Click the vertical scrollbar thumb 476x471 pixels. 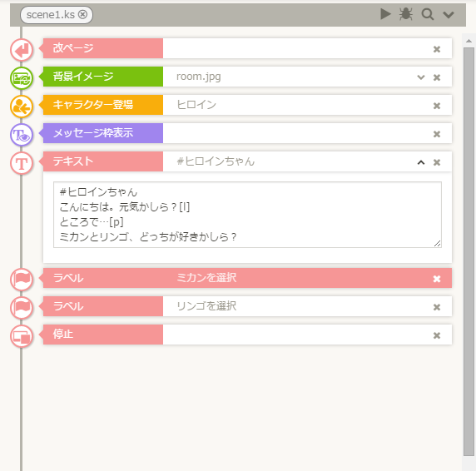coord(469,251)
